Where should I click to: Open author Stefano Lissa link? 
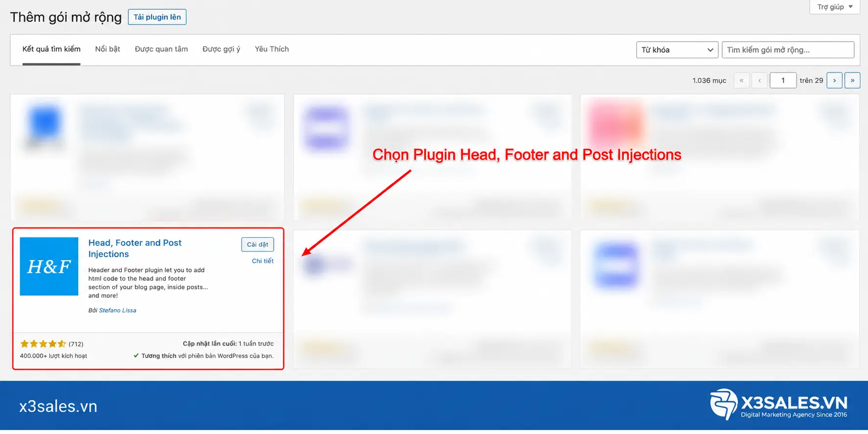(117, 310)
